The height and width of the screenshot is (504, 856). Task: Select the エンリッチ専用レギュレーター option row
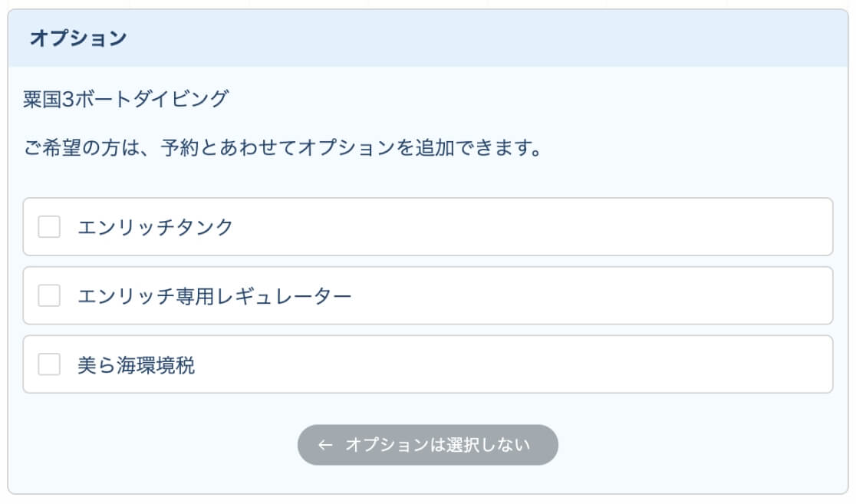pos(427,296)
